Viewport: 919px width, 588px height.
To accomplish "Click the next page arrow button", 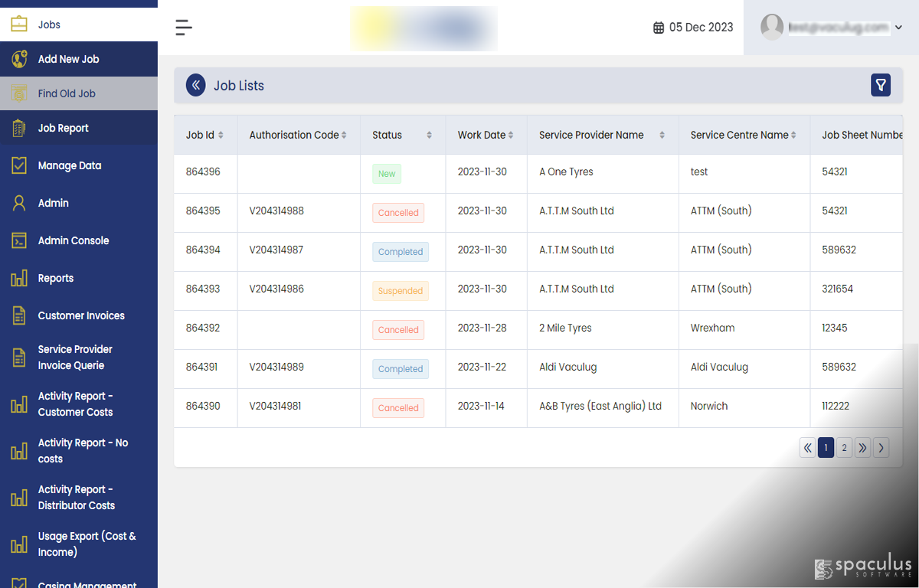I will point(881,448).
